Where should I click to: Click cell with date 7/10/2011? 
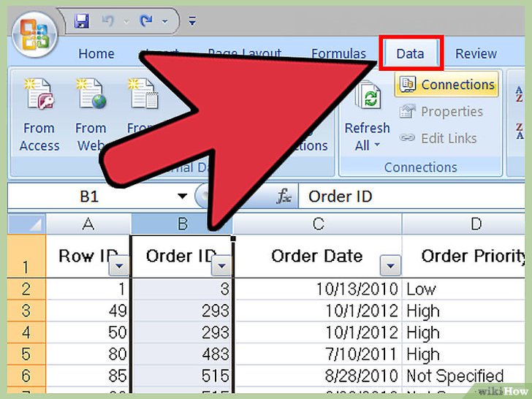(317, 354)
